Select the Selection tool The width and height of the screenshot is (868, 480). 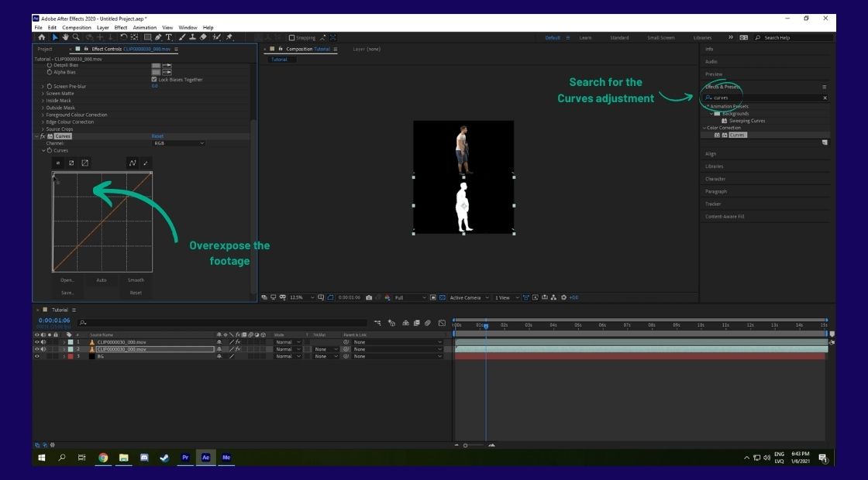(x=55, y=36)
